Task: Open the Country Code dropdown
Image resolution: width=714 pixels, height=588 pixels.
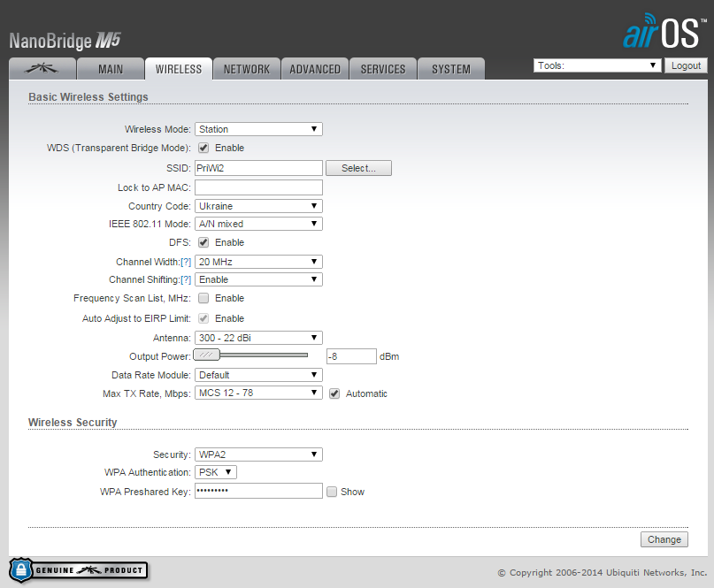Action: tap(258, 206)
